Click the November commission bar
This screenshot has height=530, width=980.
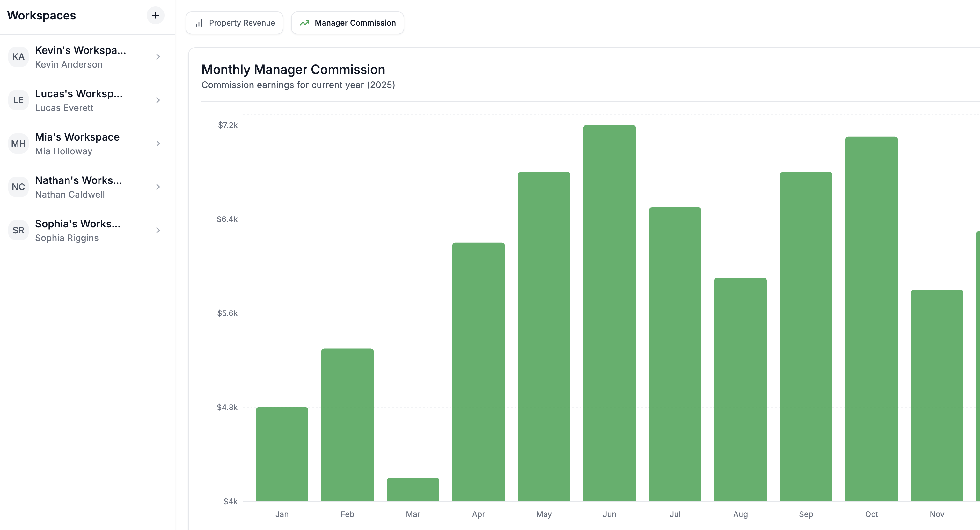[x=937, y=395]
